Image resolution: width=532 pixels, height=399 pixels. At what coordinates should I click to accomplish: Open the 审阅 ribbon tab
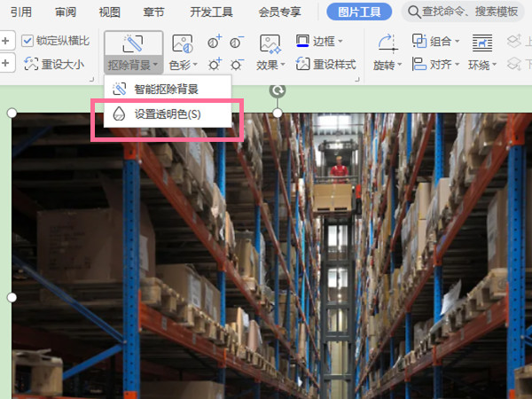(66, 12)
